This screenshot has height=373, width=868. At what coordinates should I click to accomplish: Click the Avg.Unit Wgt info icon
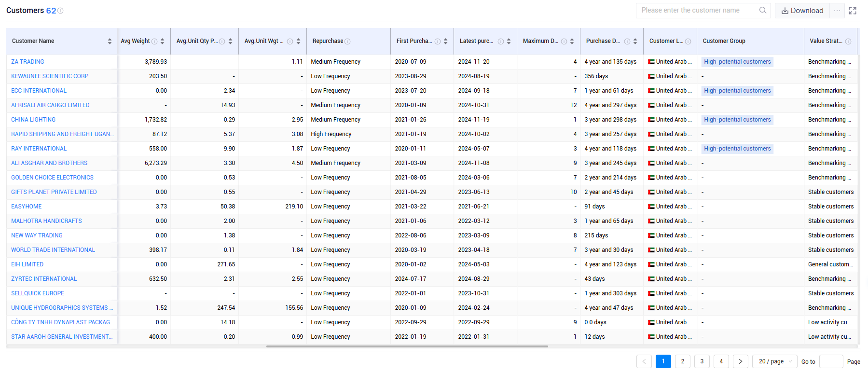[290, 41]
